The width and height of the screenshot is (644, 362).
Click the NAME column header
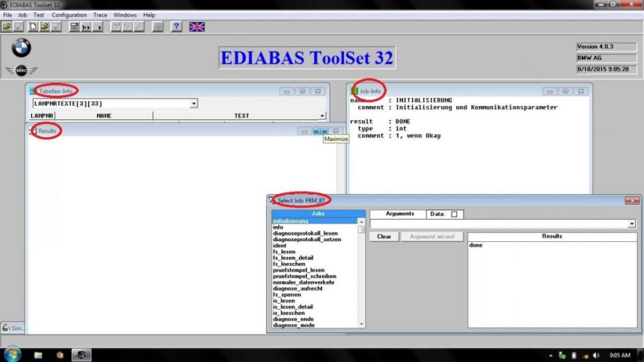tap(104, 116)
